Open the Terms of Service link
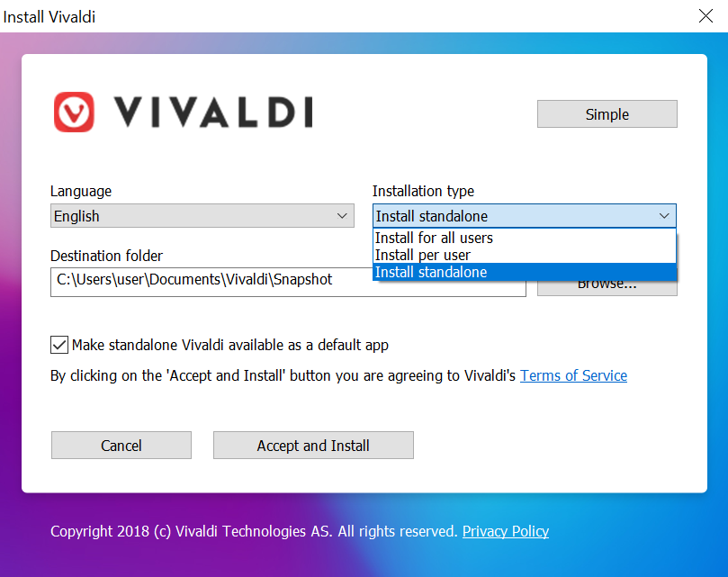This screenshot has height=577, width=728. [573, 375]
